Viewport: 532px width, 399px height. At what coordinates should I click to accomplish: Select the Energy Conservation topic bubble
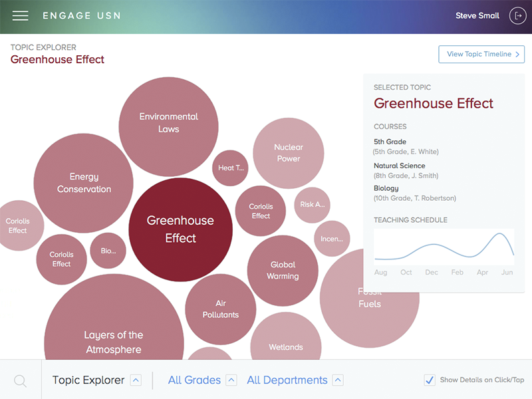pyautogui.click(x=83, y=183)
